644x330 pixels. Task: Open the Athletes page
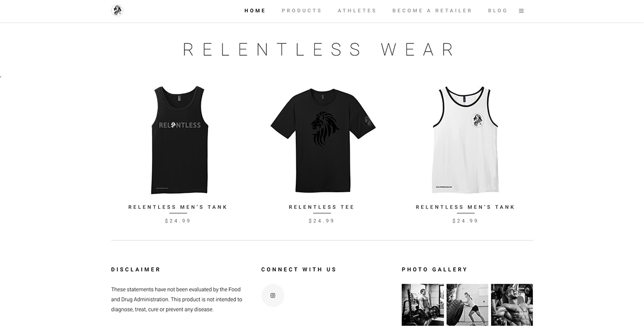click(357, 11)
